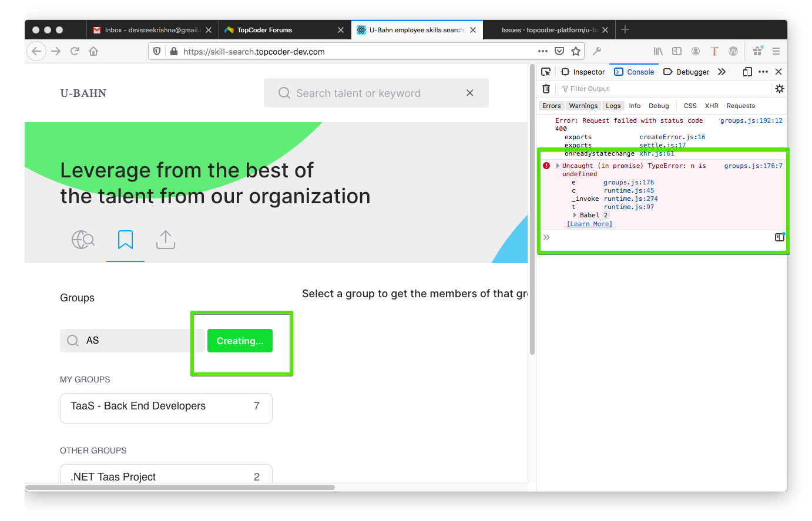Toggle responsive design mode icon
This screenshot has width=812, height=521.
(747, 72)
